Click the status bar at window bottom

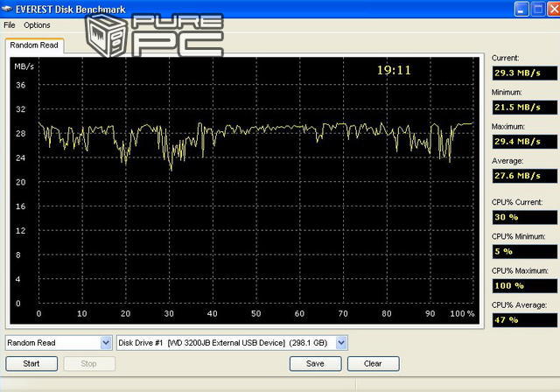pyautogui.click(x=280, y=385)
